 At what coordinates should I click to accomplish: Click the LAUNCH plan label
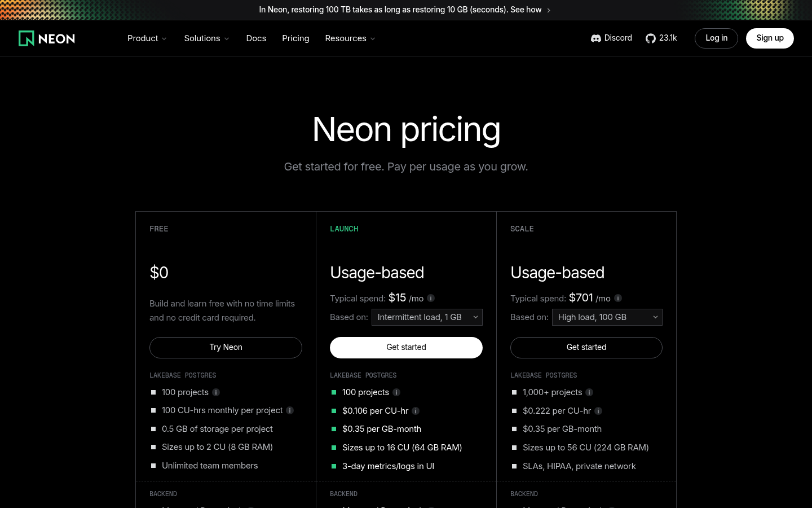[x=344, y=229]
